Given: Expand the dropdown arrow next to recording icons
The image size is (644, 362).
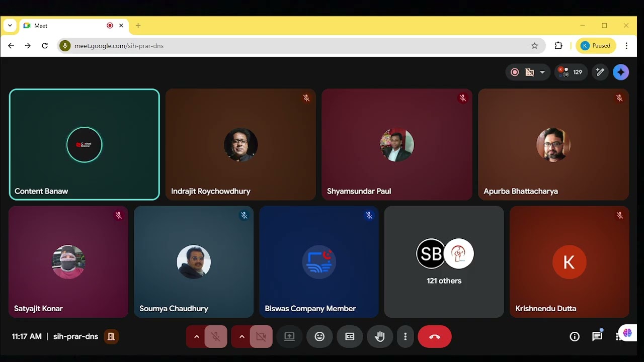Looking at the screenshot, I should 542,72.
